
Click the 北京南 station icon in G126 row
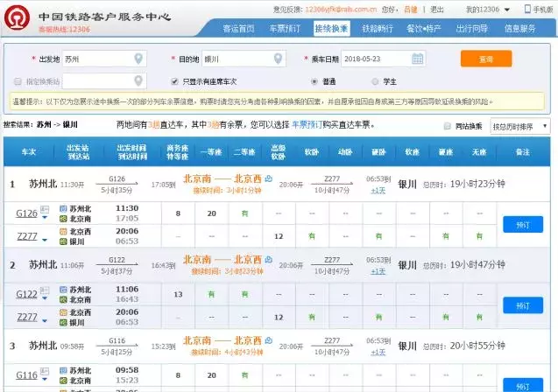pos(63,219)
